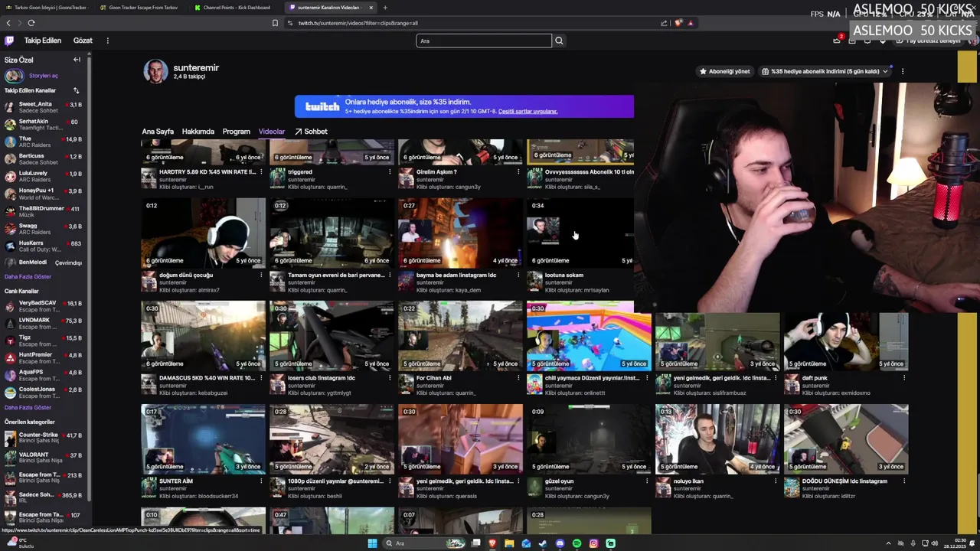The width and height of the screenshot is (980, 551).
Task: Open the Twitch hediye abonelik promo banner
Action: pyautogui.click(x=464, y=106)
